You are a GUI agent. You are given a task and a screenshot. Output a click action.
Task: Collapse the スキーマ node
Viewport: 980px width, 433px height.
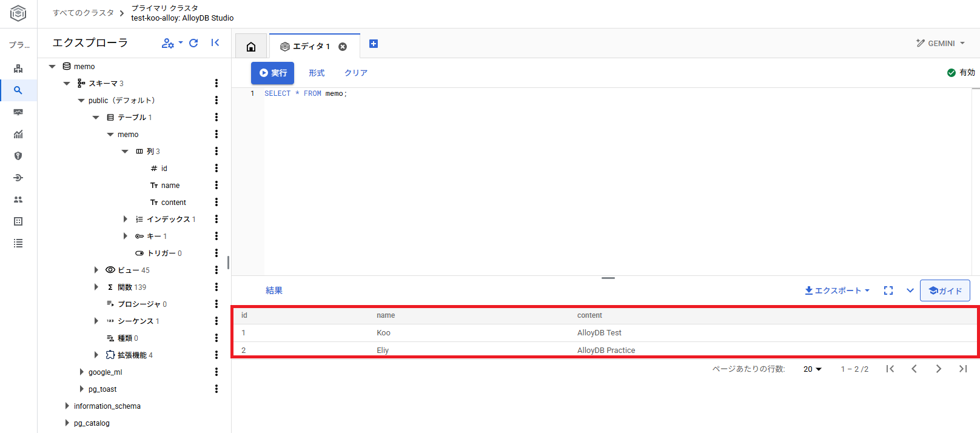click(x=67, y=84)
